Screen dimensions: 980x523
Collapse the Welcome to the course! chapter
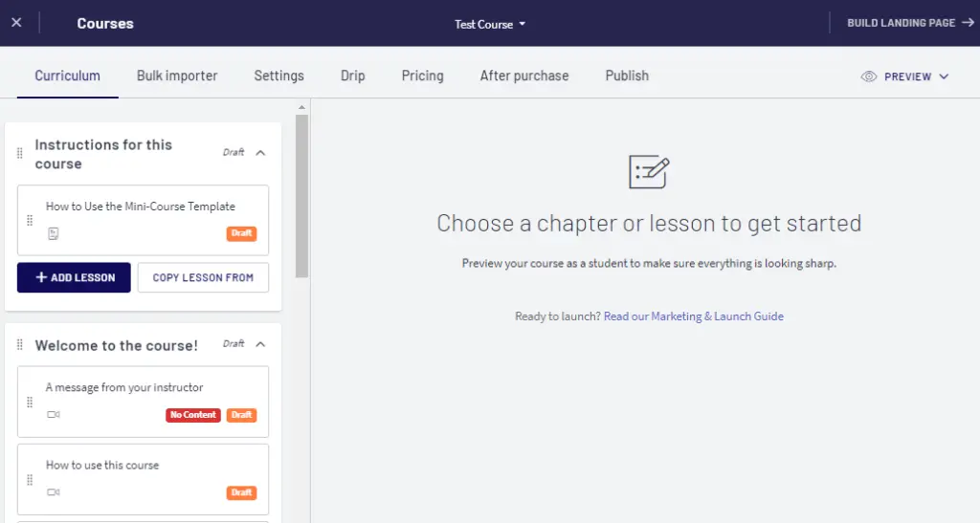click(x=260, y=344)
